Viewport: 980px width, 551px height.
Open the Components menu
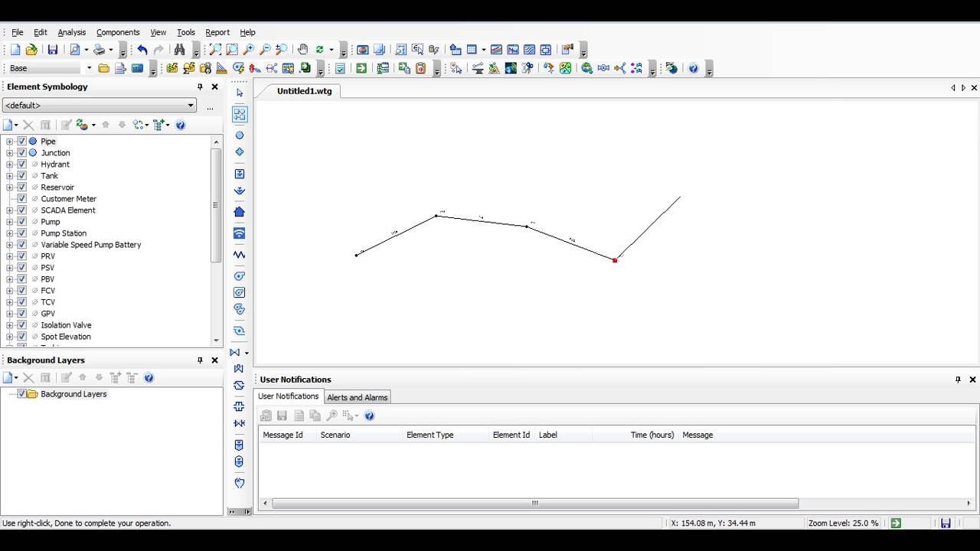[118, 32]
